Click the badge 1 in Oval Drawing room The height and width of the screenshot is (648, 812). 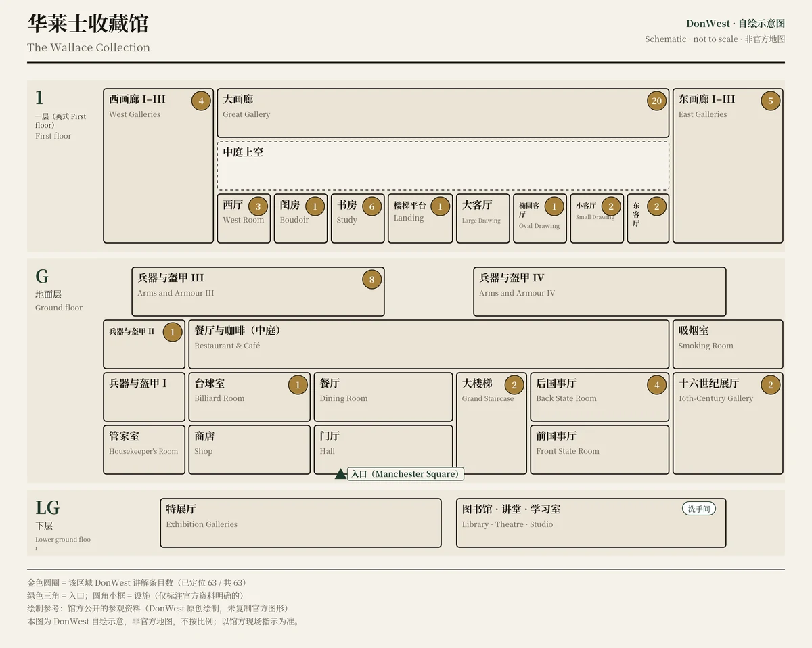pos(554,207)
